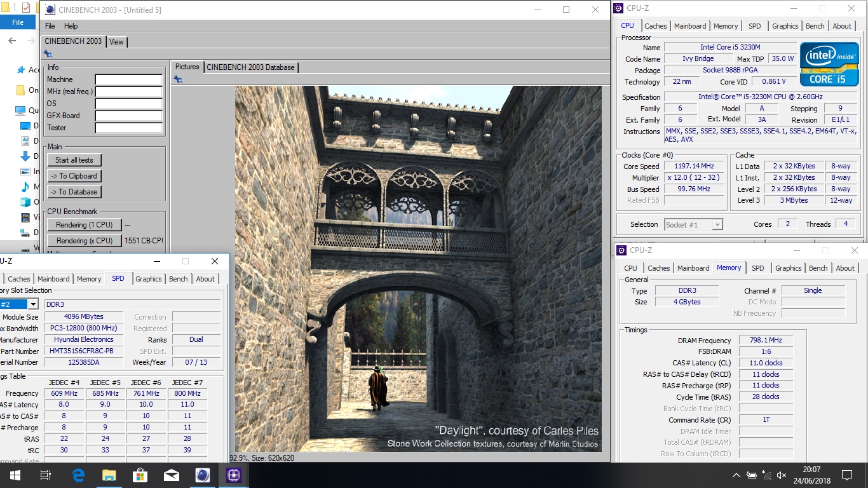Screen dimensions: 868x488
Task: Open Task View from the taskbar
Action: click(x=45, y=475)
